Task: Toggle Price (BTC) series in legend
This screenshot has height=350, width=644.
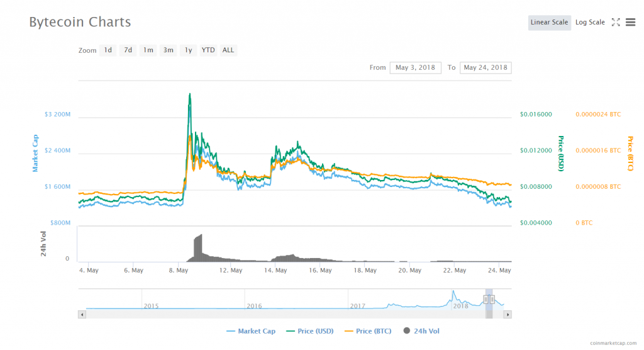Action: 368,331
